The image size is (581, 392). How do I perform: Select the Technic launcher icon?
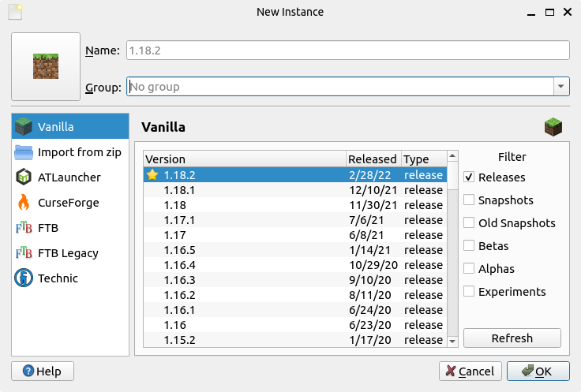(24, 278)
